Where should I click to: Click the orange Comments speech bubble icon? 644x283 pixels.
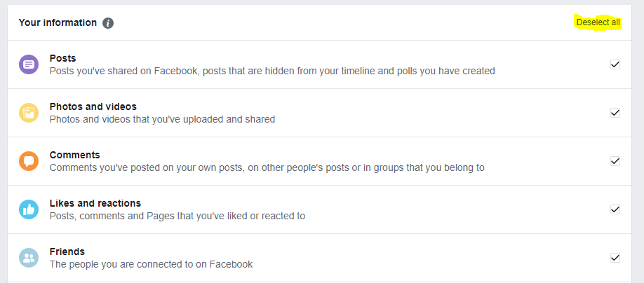[29, 161]
